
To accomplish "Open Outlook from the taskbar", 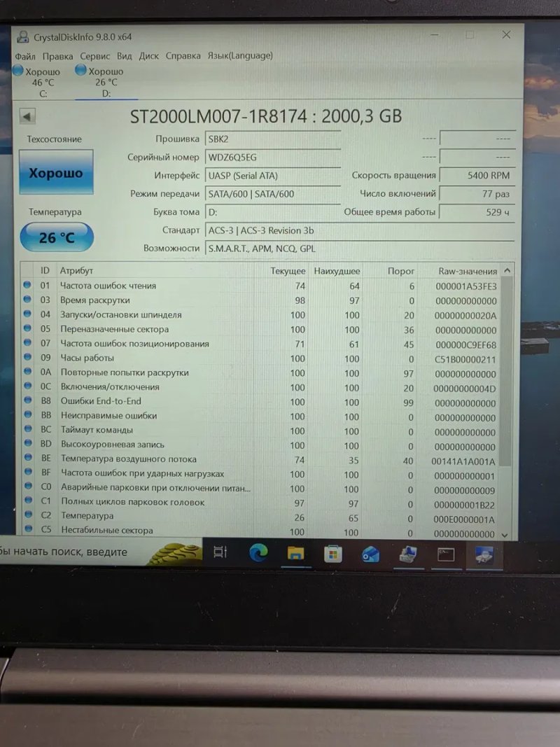I will coord(370,554).
